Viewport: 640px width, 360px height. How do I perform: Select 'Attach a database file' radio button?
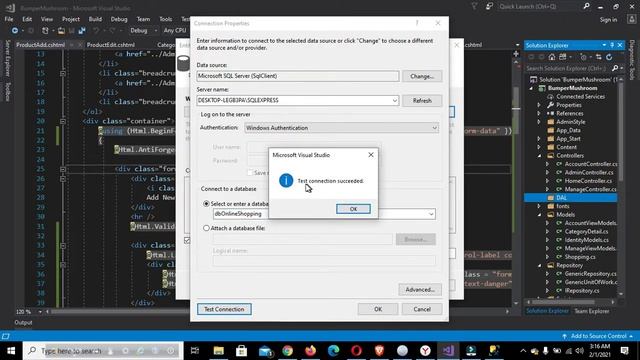click(207, 228)
